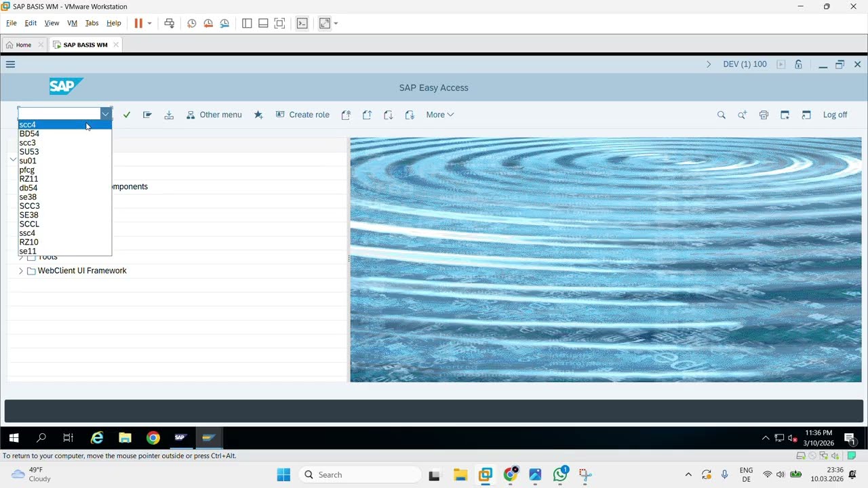Click the VMware Workstation icon in host taskbar
868x488 pixels.
tap(486, 474)
